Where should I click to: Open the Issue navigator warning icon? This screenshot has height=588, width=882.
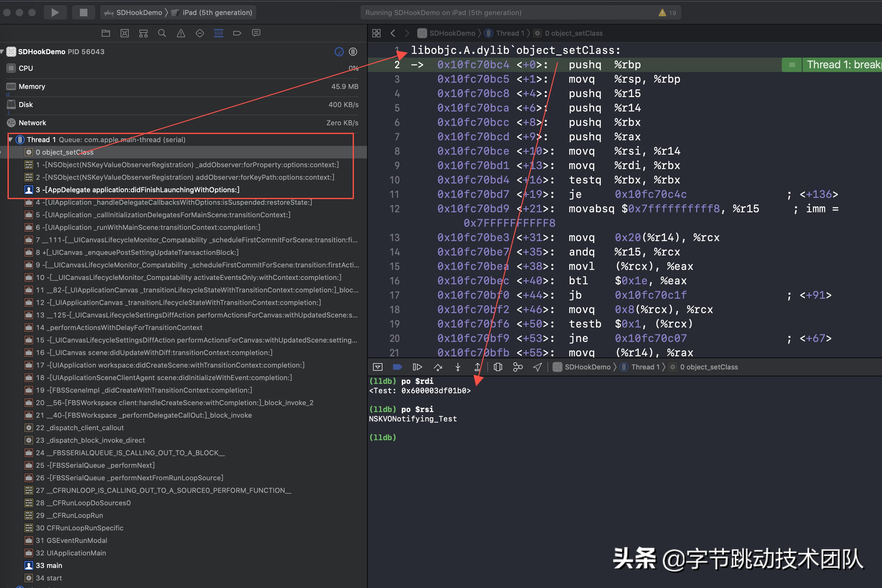point(181,33)
